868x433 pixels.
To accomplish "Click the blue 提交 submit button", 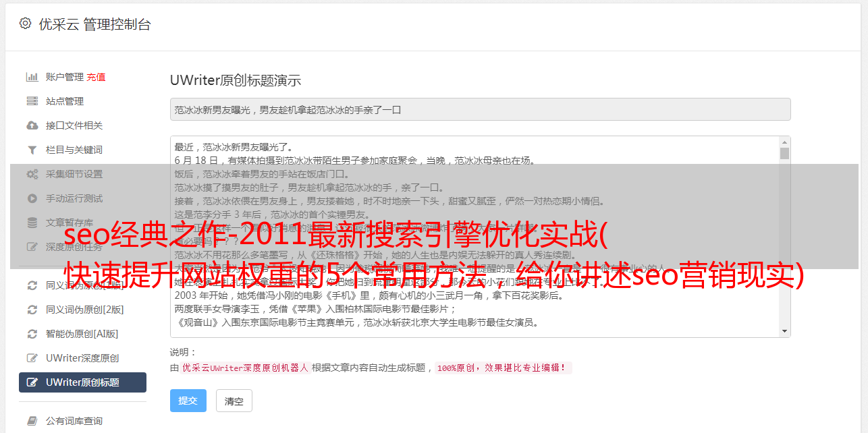I will point(188,401).
